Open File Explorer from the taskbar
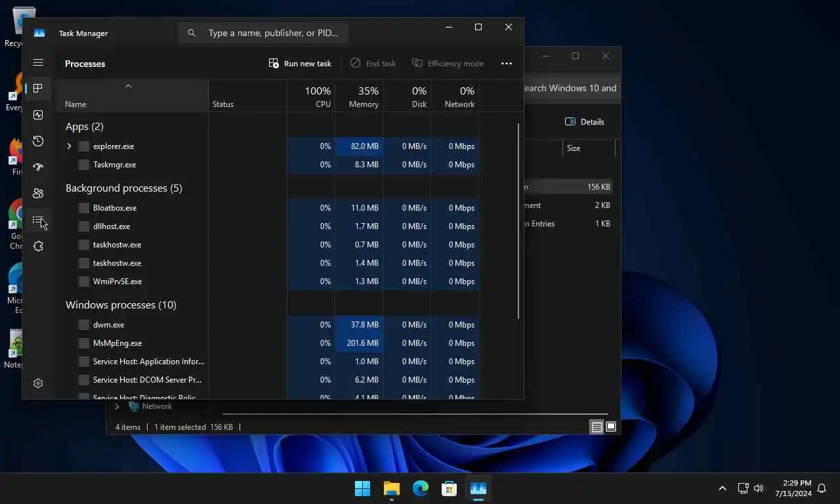The image size is (840, 504). 392,488
